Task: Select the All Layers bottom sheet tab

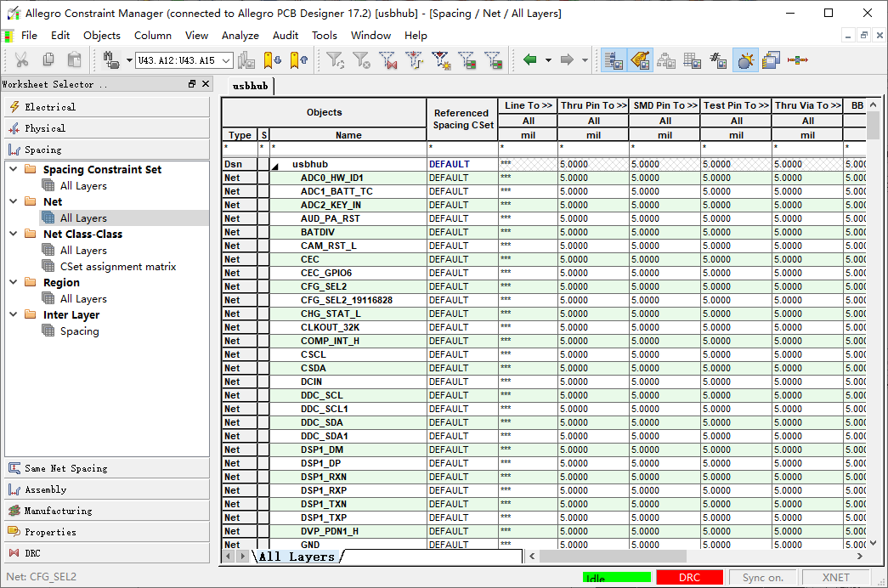Action: pyautogui.click(x=297, y=557)
